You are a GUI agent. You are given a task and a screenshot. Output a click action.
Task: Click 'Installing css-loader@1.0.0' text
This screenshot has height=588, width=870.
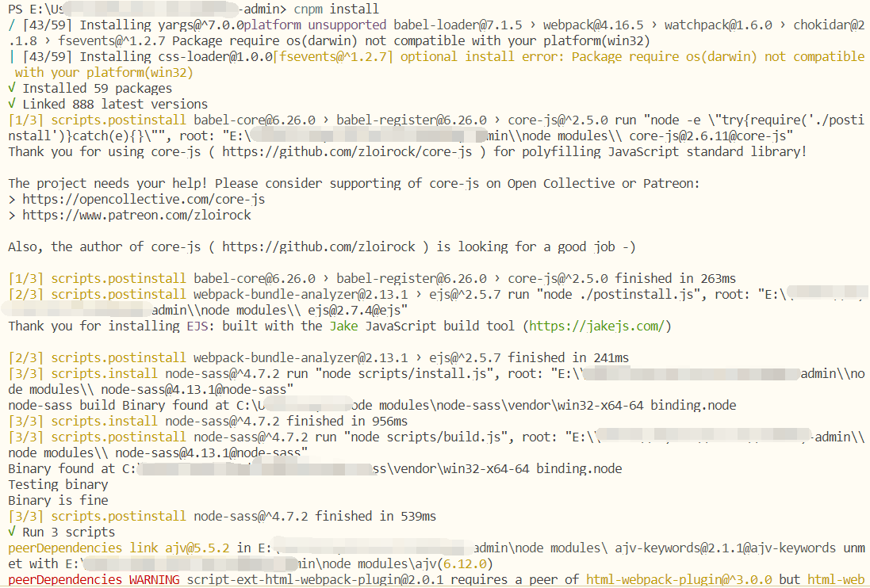176,56
